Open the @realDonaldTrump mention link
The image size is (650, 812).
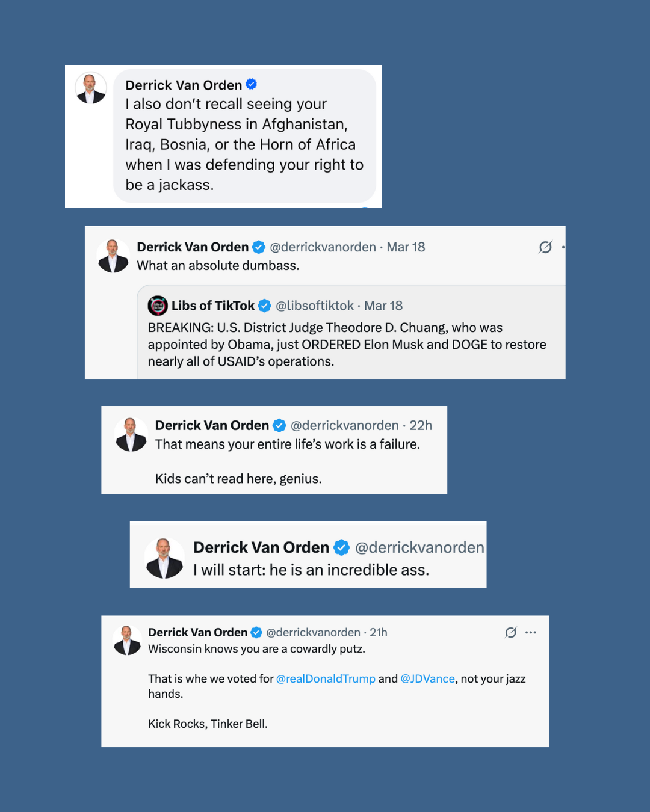(x=326, y=678)
